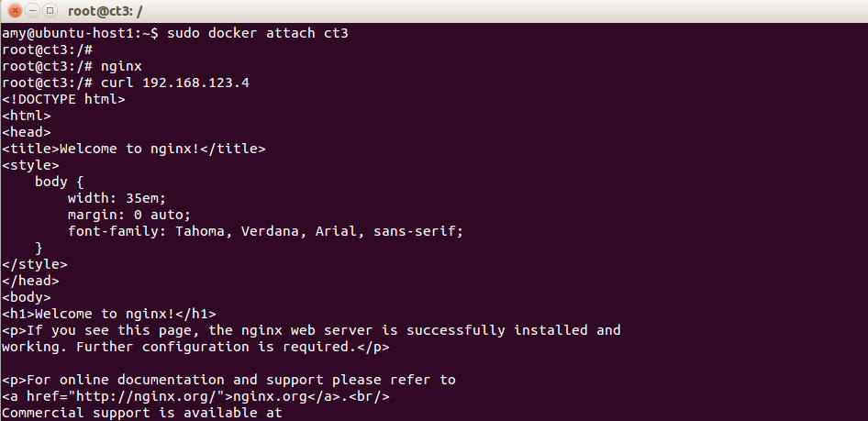Click the '<title>Welcome to nginx!</title>' line
This screenshot has height=421, width=868.
pos(133,149)
